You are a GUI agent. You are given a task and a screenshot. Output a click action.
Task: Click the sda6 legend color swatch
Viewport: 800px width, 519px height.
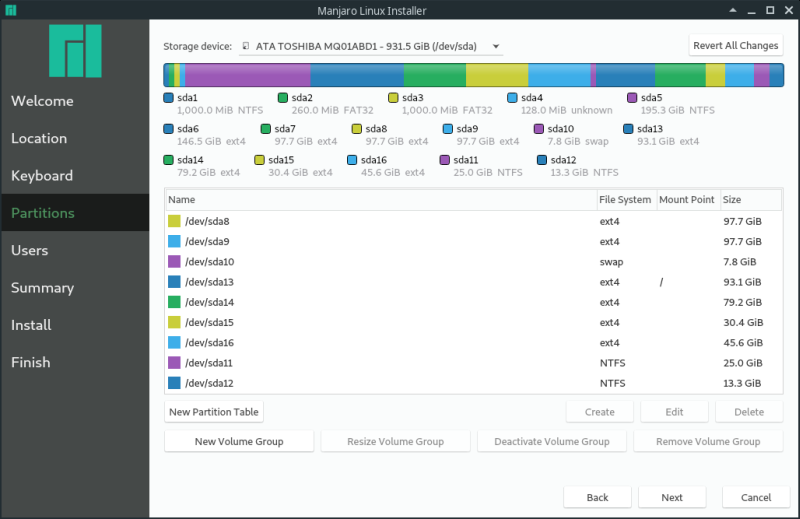tap(168, 129)
